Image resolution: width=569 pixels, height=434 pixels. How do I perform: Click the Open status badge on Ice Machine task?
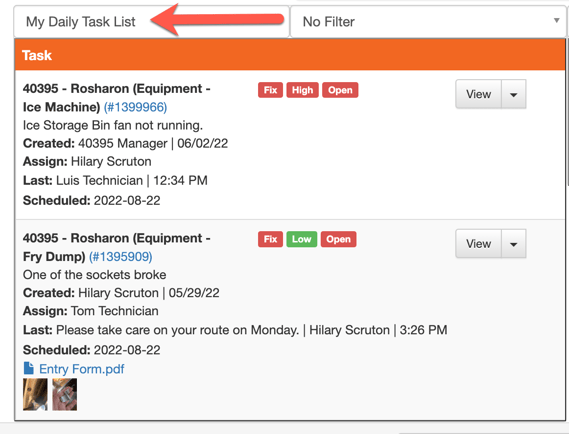click(x=340, y=90)
